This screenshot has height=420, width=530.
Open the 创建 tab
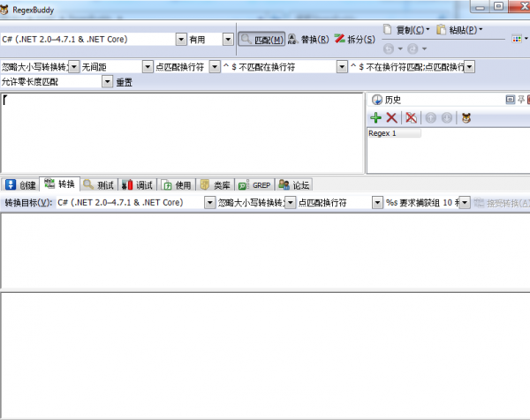click(x=20, y=185)
